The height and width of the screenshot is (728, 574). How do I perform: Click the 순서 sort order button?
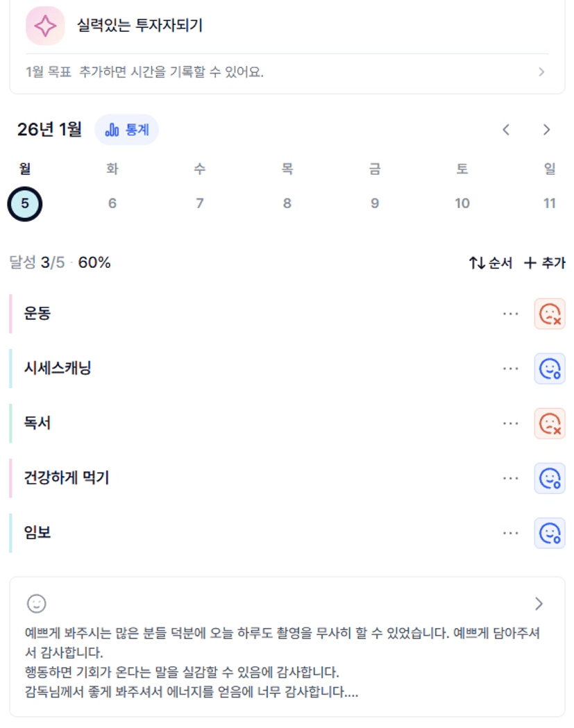pyautogui.click(x=491, y=263)
